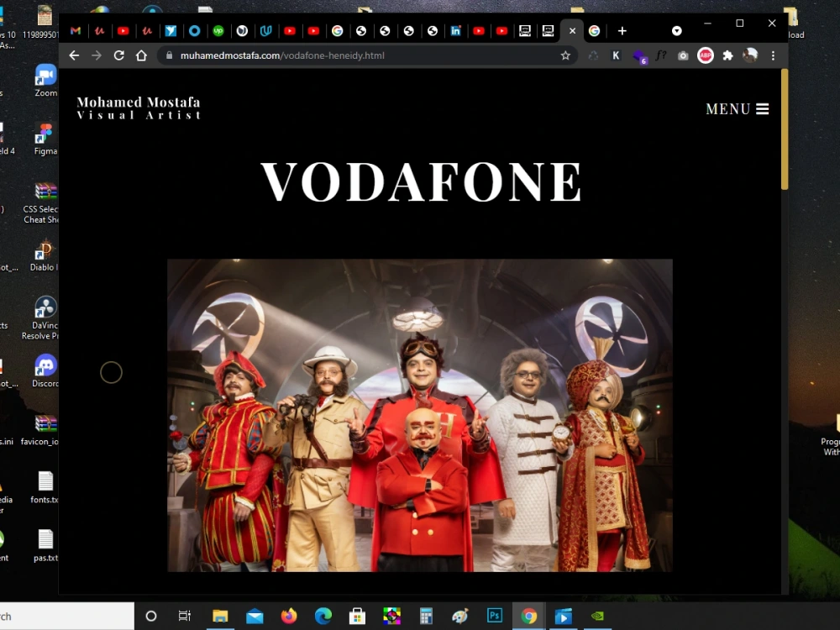Select the CSS Selector Cheat Sheet archive

tap(42, 203)
